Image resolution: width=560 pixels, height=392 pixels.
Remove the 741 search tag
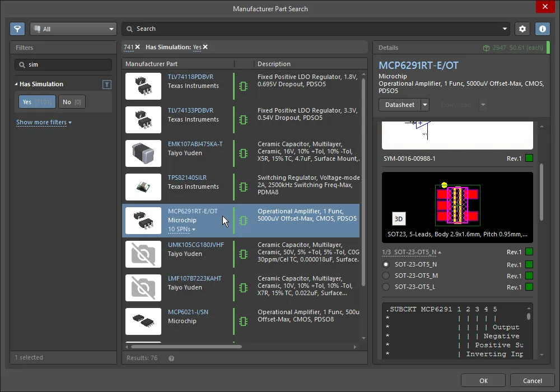click(x=138, y=47)
